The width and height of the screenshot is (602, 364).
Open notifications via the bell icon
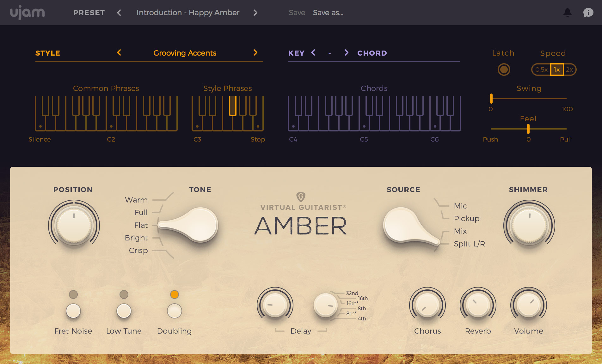[568, 13]
